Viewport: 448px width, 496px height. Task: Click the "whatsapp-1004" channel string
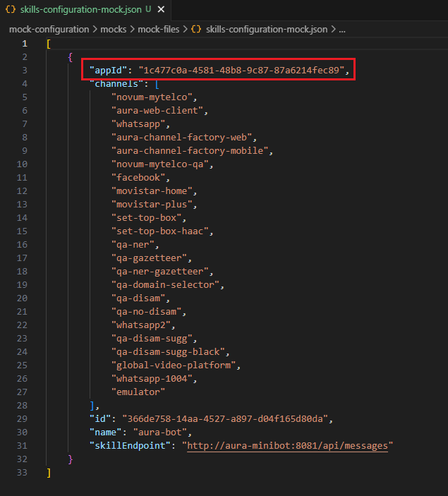(152, 379)
